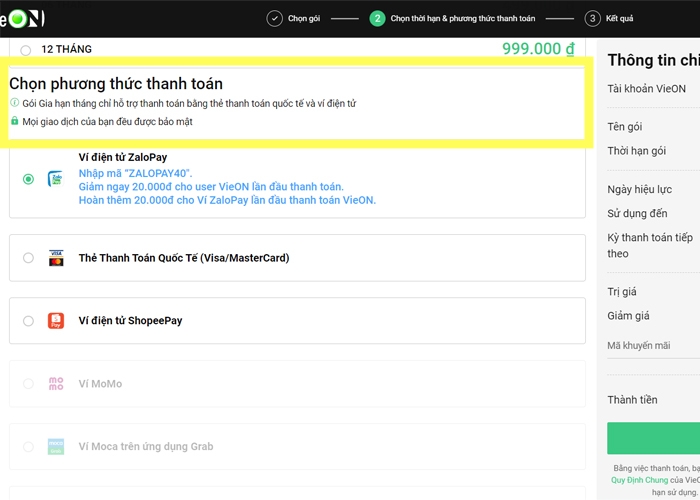The width and height of the screenshot is (700, 500).
Task: Select the 12 THÁNG plan radio button
Action: point(25,50)
